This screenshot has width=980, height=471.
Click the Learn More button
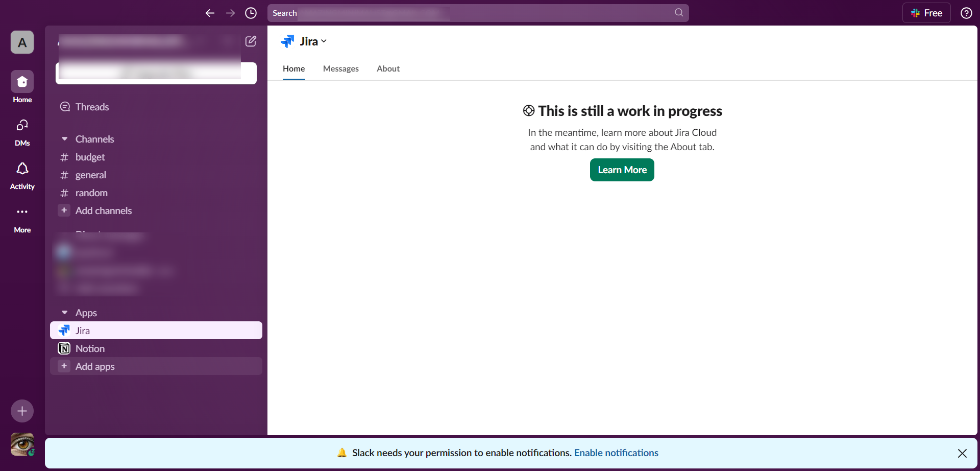pyautogui.click(x=622, y=170)
